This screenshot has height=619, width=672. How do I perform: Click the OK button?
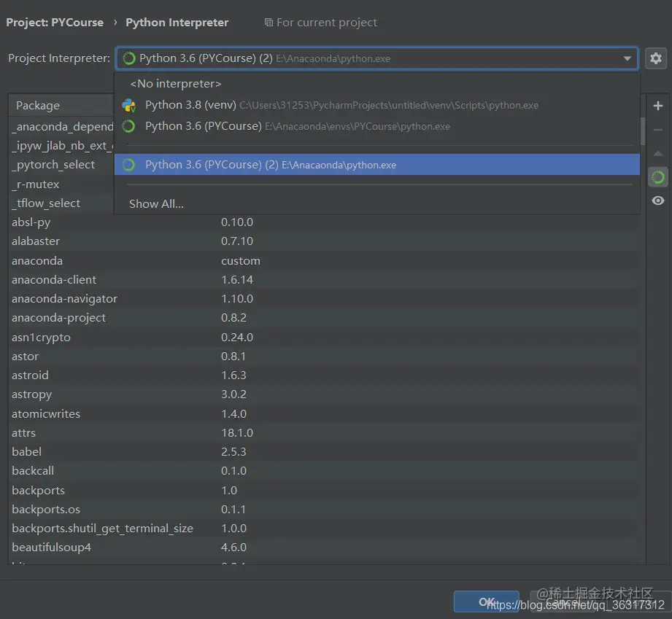(x=486, y=602)
